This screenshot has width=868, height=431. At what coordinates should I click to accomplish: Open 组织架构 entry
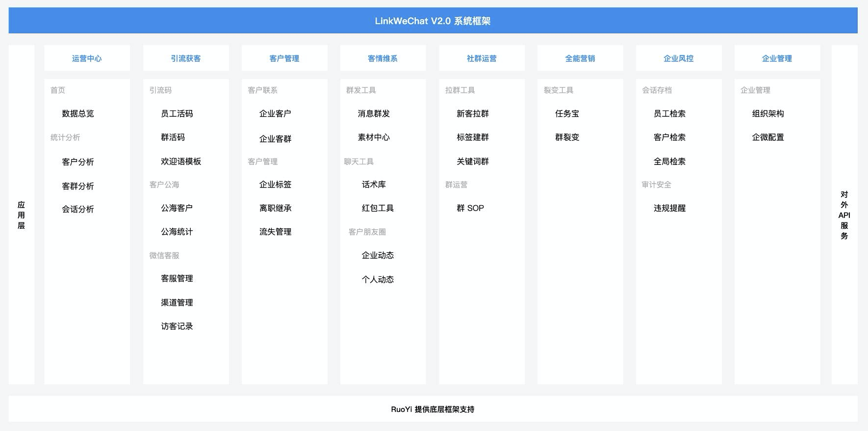click(768, 113)
